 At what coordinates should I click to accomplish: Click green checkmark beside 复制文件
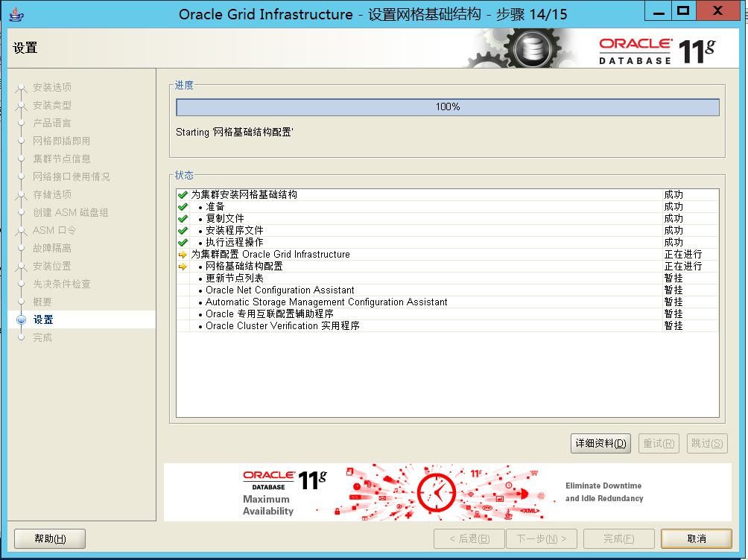click(x=183, y=219)
